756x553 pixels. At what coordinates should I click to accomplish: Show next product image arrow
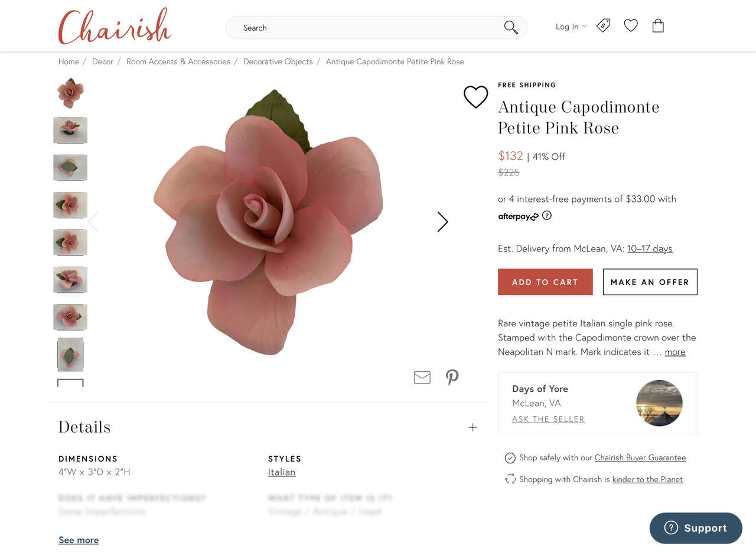442,221
